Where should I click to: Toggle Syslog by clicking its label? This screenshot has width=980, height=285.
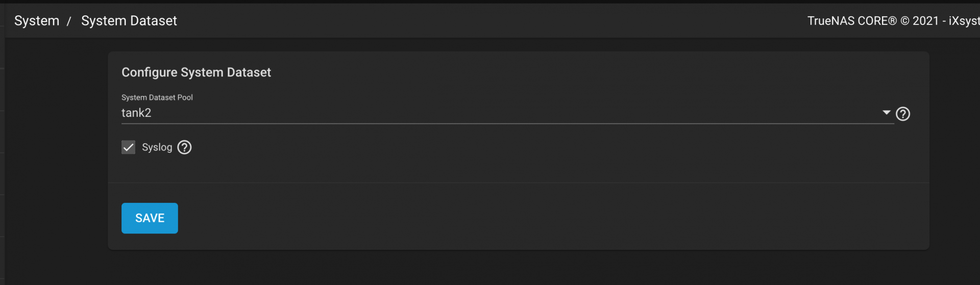[x=157, y=147]
